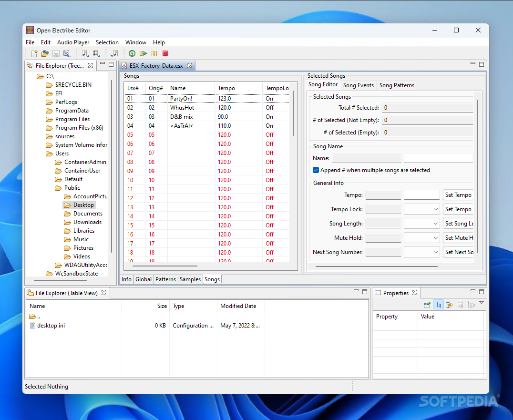Switch to the Samples bottom tab
Viewport: 513px width, 420px height.
coord(190,279)
